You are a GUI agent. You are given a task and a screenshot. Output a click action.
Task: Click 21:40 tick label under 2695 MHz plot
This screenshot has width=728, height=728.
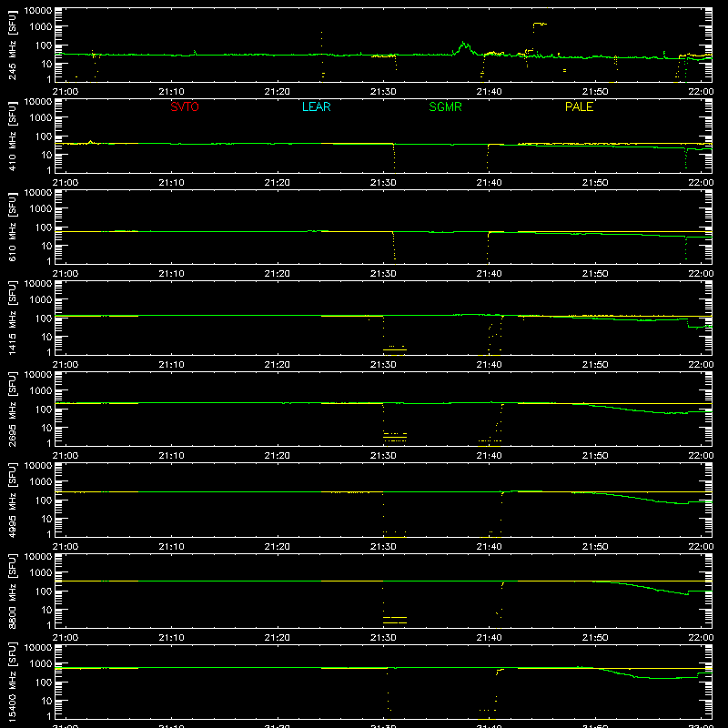(489, 456)
